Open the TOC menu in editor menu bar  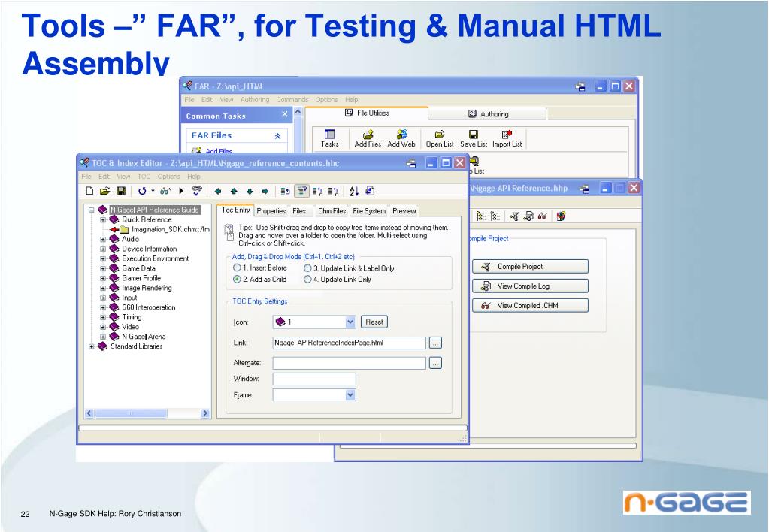(x=144, y=177)
